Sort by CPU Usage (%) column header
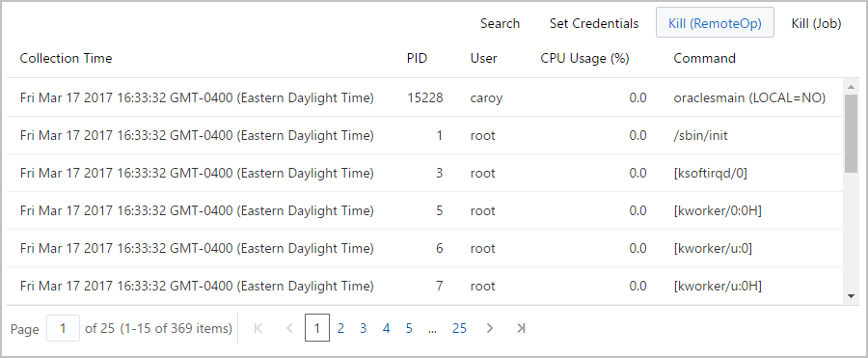Image resolution: width=868 pixels, height=358 pixels. 584,58
